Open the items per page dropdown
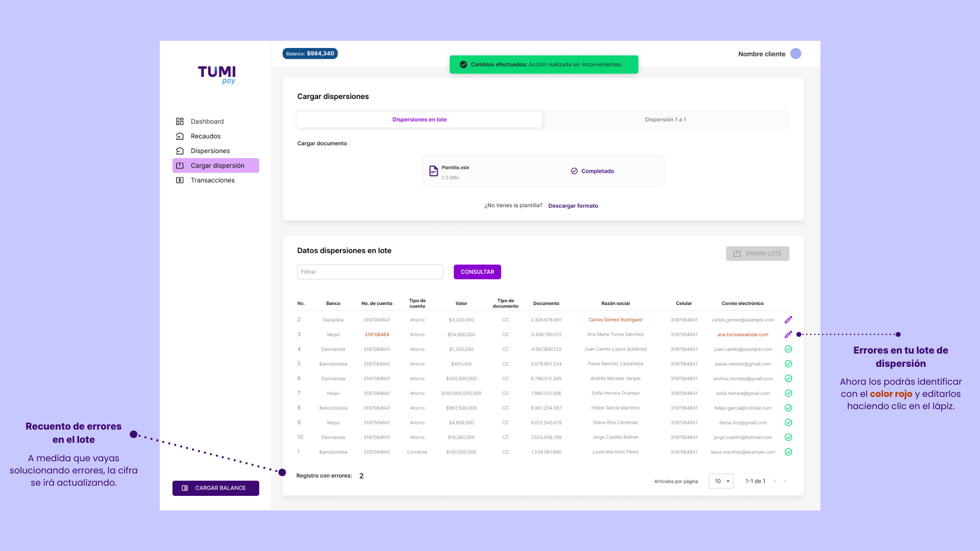Screen dimensions: 980x551 tap(721, 481)
